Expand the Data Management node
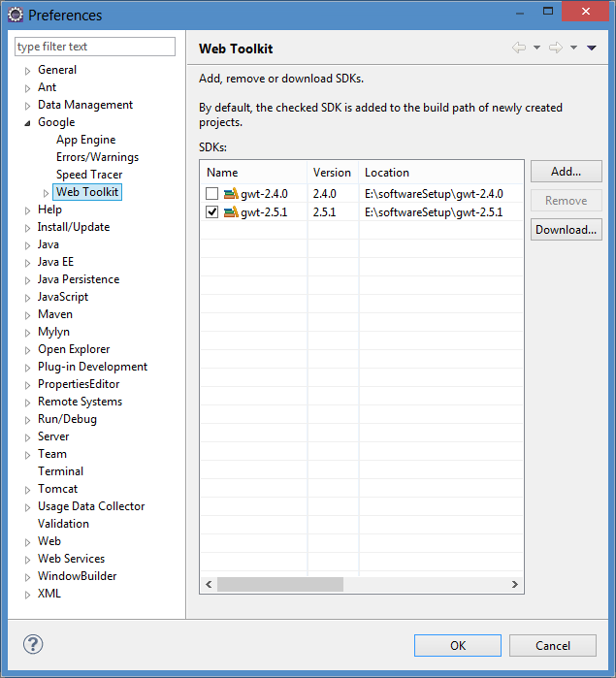This screenshot has width=616, height=678. tap(28, 106)
